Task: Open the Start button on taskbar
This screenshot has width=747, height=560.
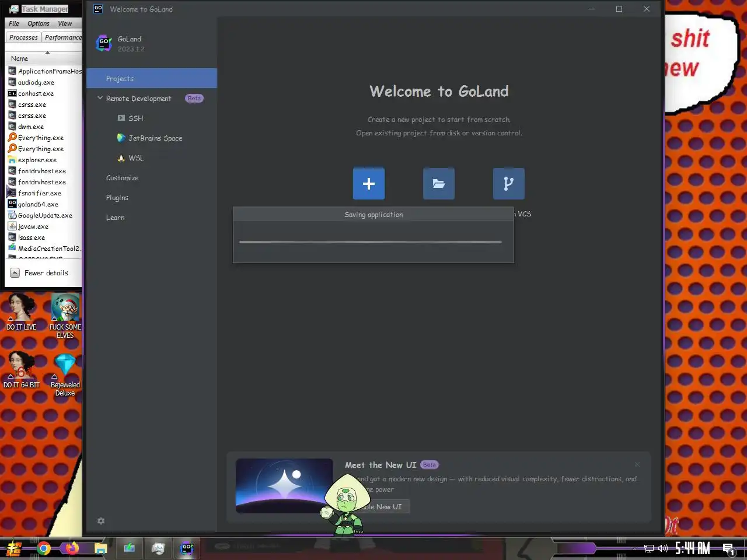Action: 14,548
